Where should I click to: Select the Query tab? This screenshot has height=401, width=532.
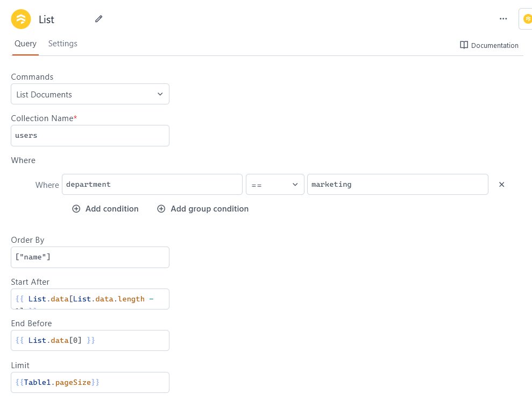[25, 44]
